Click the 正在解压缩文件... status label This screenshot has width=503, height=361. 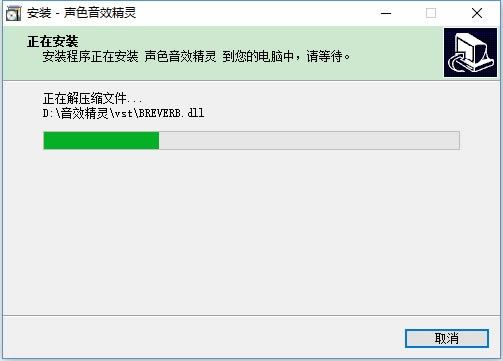(x=92, y=99)
